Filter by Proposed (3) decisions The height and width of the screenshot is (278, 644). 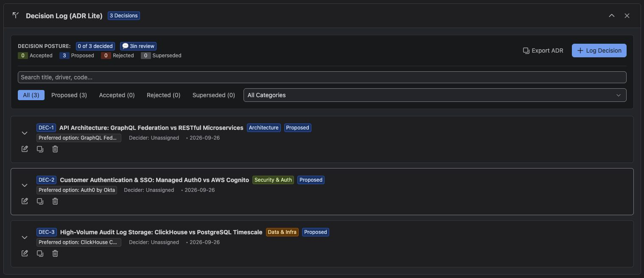(x=69, y=95)
